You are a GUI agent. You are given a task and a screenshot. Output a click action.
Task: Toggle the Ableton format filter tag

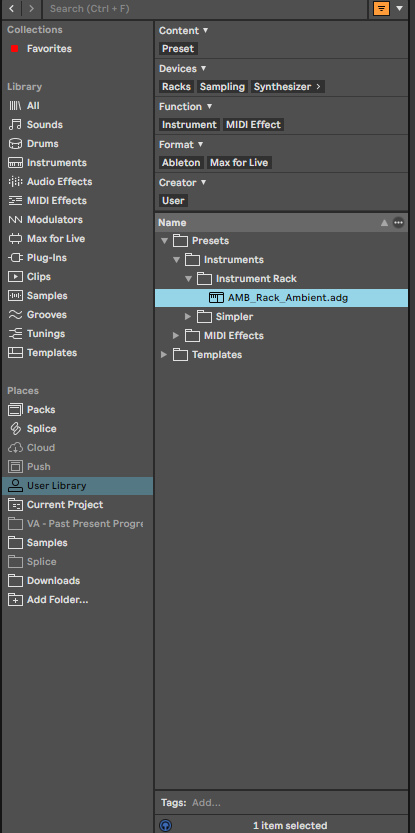pos(181,163)
